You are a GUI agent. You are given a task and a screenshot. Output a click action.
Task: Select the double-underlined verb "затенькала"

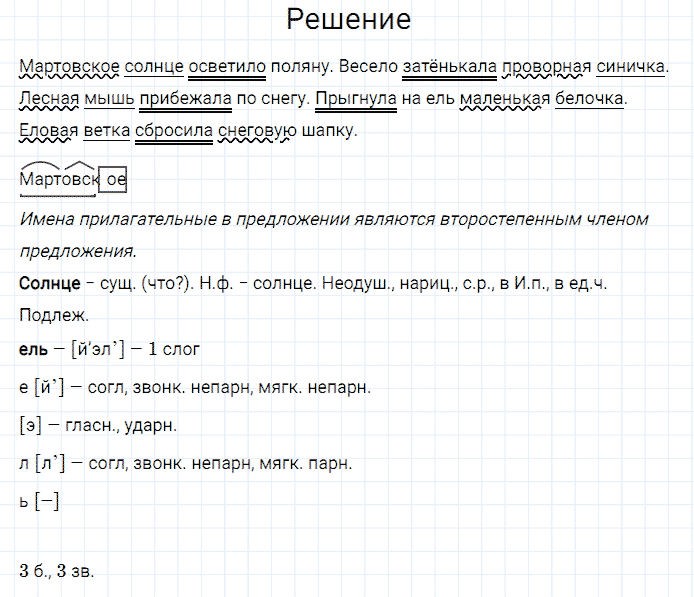[x=449, y=68]
